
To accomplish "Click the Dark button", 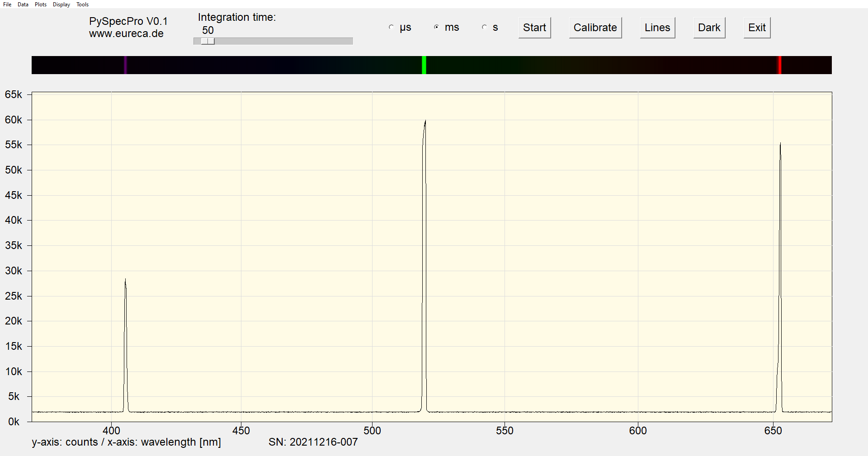I will pyautogui.click(x=709, y=28).
